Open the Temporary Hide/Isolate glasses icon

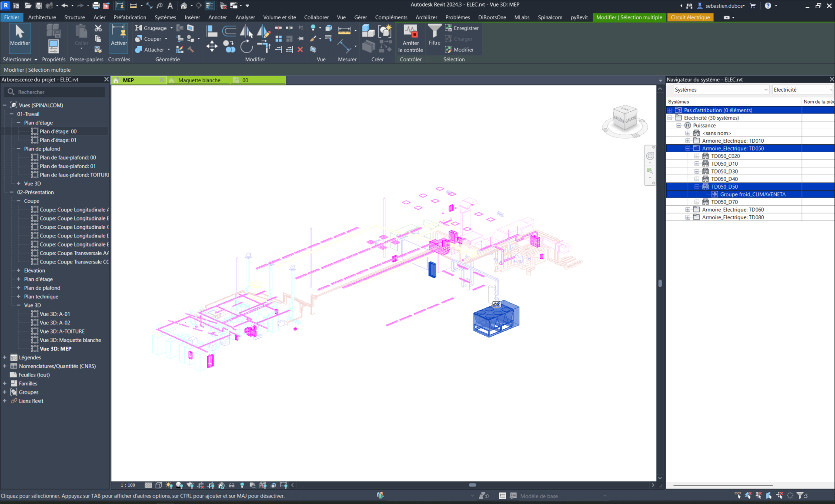(232, 485)
